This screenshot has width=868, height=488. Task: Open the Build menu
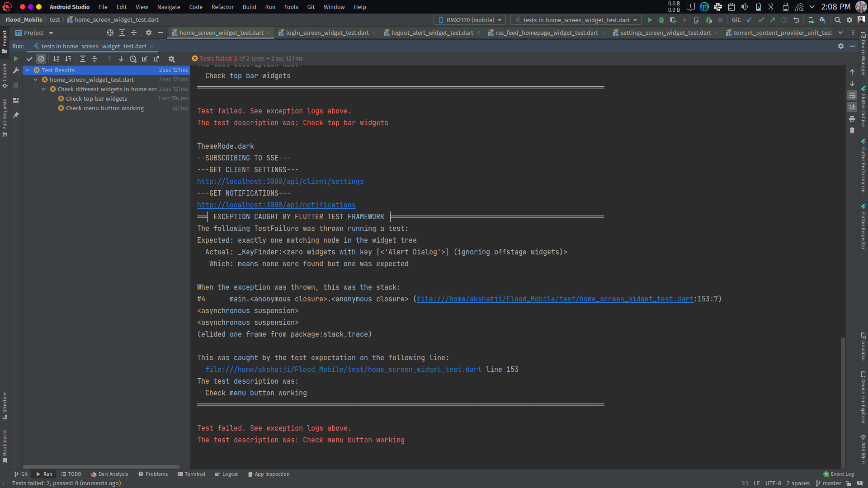pos(249,7)
